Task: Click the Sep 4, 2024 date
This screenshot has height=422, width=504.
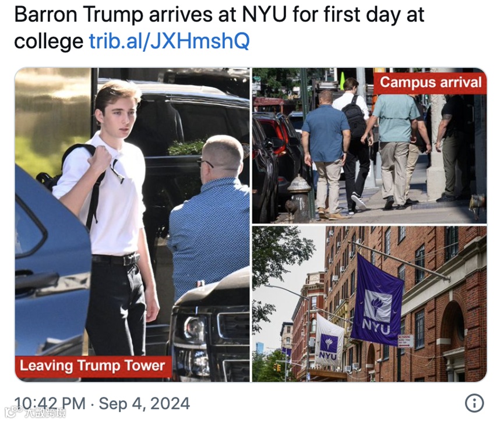Action: (x=144, y=404)
